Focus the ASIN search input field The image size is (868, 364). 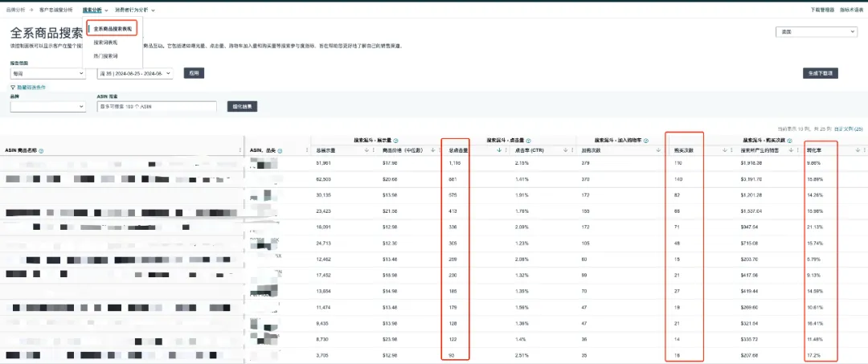(x=156, y=106)
